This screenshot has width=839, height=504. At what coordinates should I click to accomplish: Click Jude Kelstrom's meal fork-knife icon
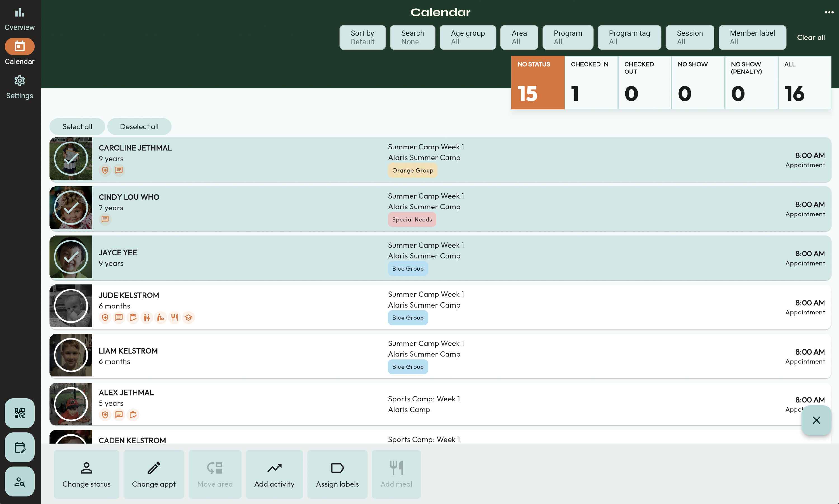click(175, 317)
